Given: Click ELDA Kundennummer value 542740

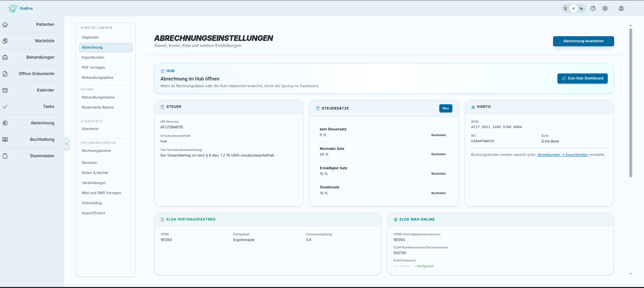Looking at the screenshot, I should tap(400, 253).
